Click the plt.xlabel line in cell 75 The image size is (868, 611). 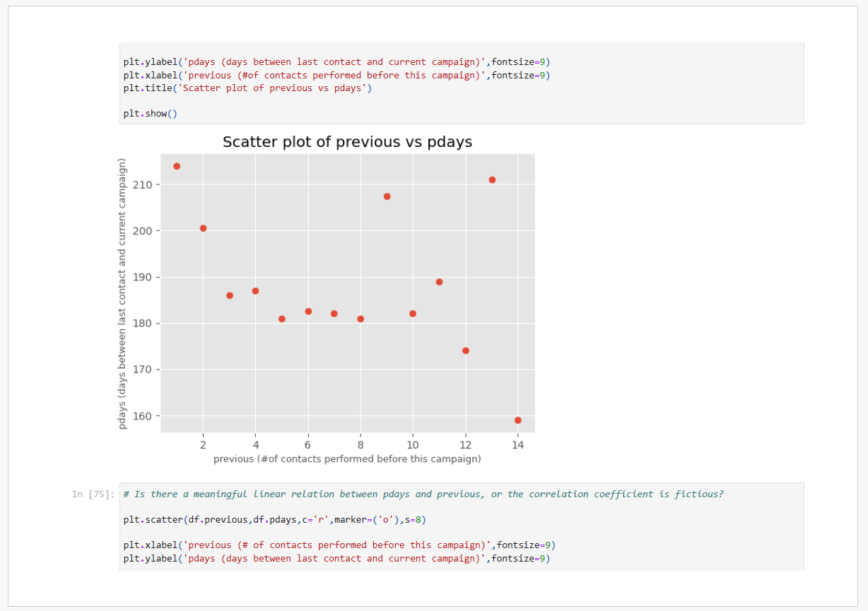[339, 545]
